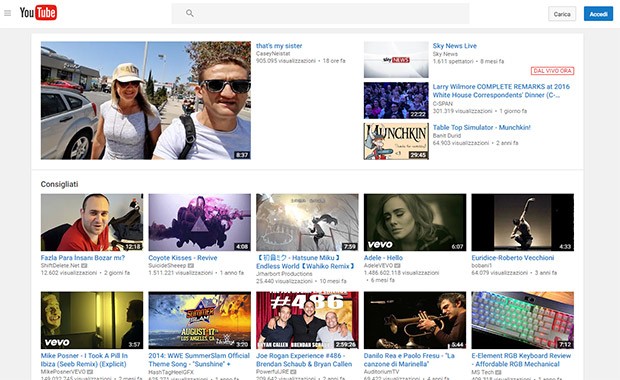
Task: Focus the YouTube search field
Action: (x=320, y=13)
